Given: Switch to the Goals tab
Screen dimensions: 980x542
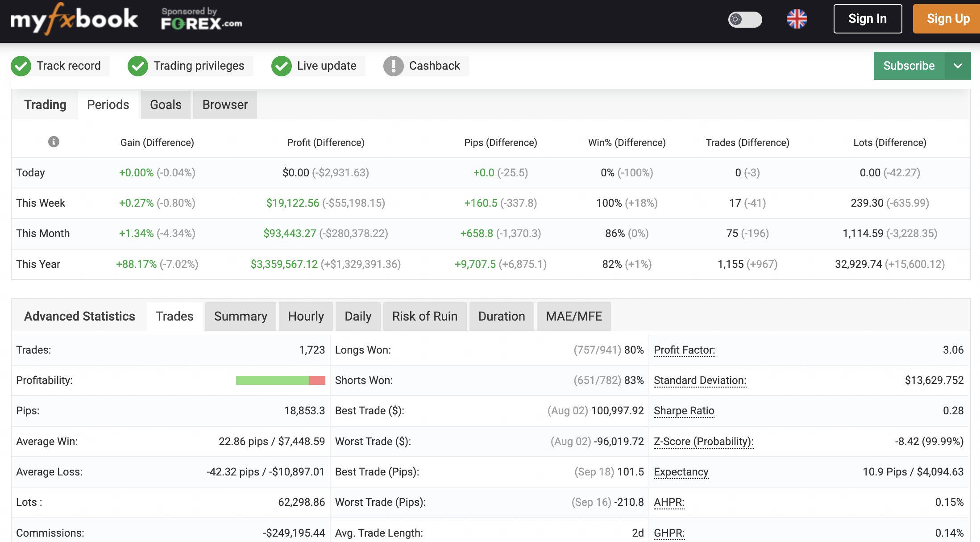Looking at the screenshot, I should (x=166, y=105).
